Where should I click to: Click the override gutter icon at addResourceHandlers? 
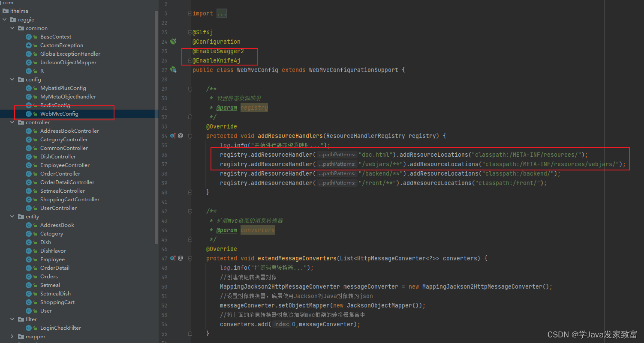coord(173,136)
